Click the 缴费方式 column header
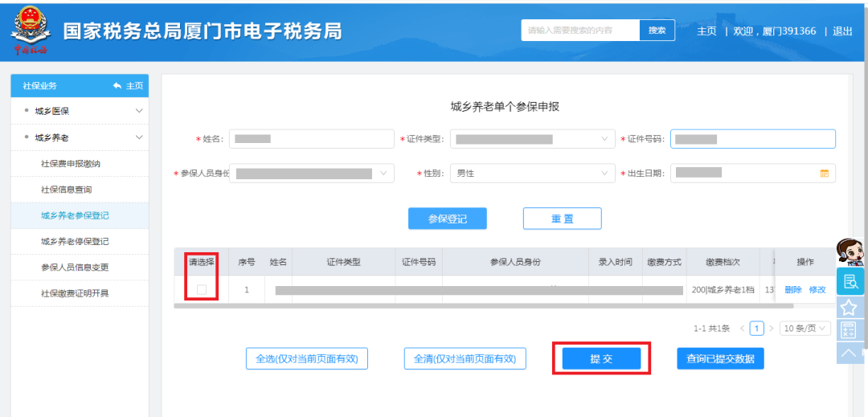The height and width of the screenshot is (417, 868). [x=665, y=262]
